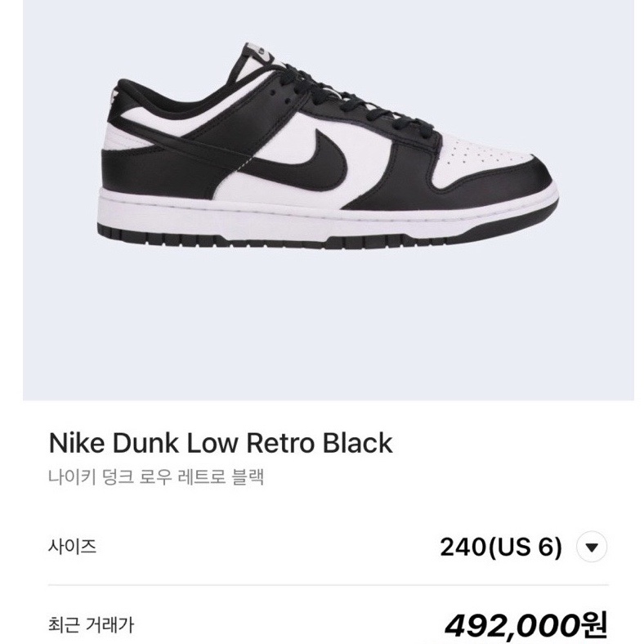644x644 pixels.
Task: Tap the divider line under the size row
Action: (329, 585)
